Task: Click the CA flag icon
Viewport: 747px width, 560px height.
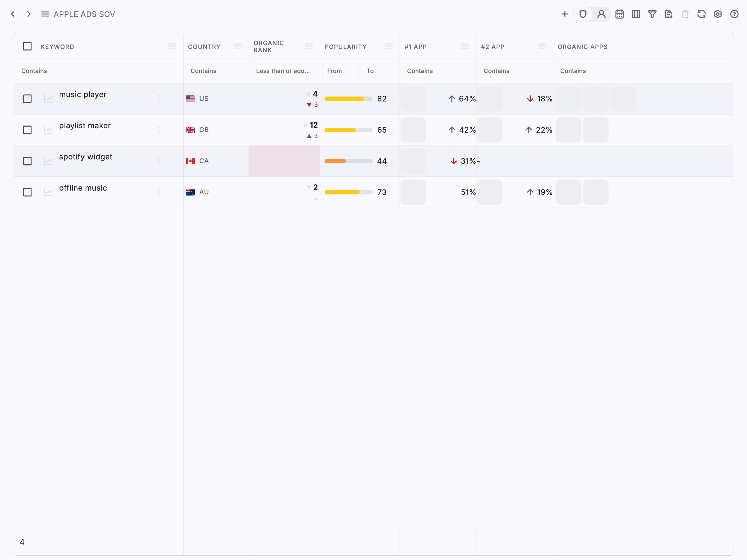Action: point(190,161)
